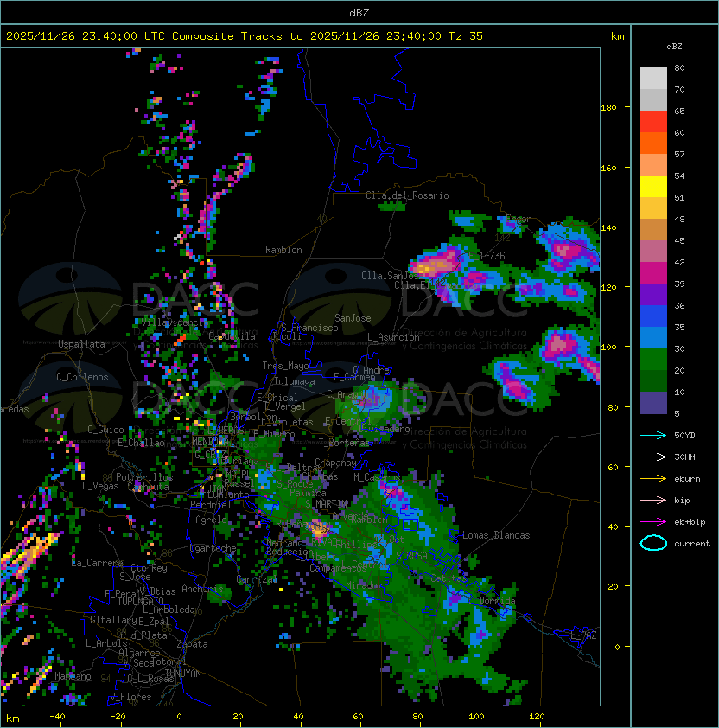This screenshot has height=728, width=719.
Task: Click the 'E_1-736' map label
Action: pos(487,256)
